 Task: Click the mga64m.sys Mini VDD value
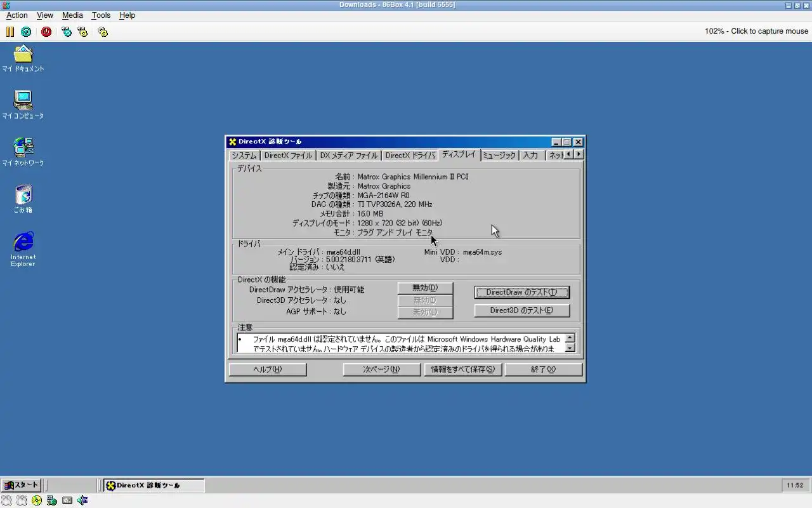[x=482, y=252]
